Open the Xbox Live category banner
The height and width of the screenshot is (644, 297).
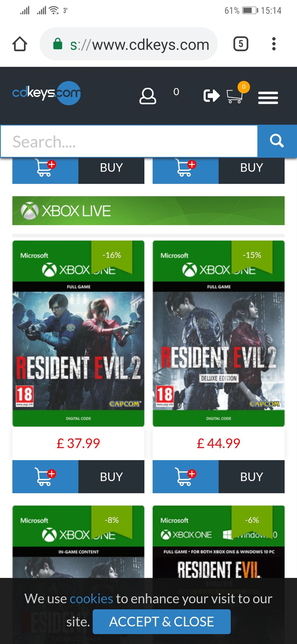148,211
